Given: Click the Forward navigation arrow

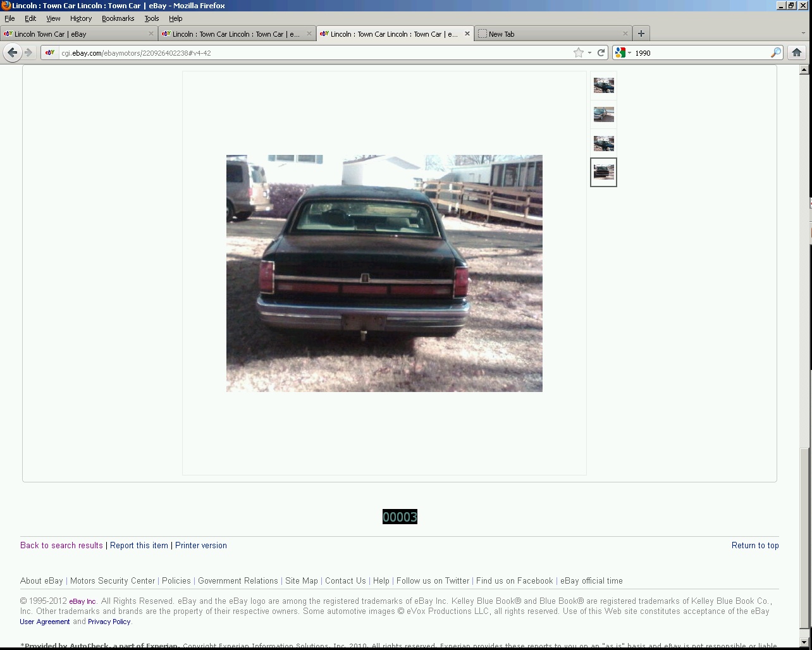Looking at the screenshot, I should pyautogui.click(x=28, y=52).
